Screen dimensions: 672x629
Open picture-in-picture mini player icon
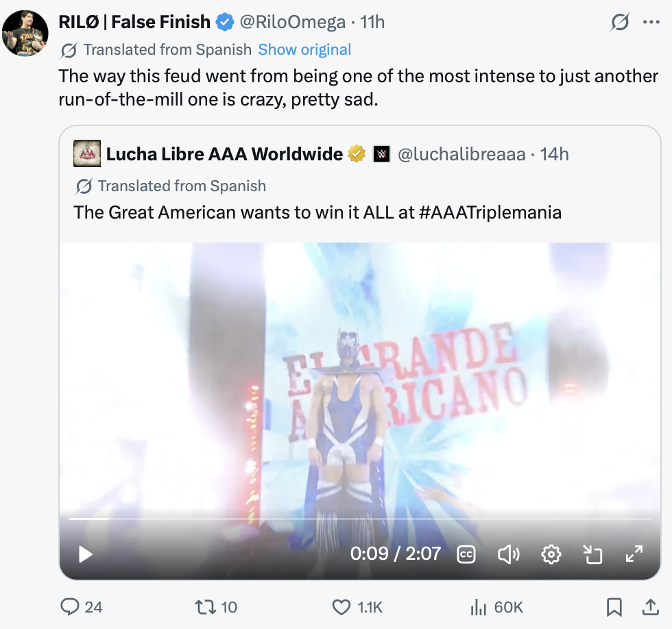click(593, 554)
